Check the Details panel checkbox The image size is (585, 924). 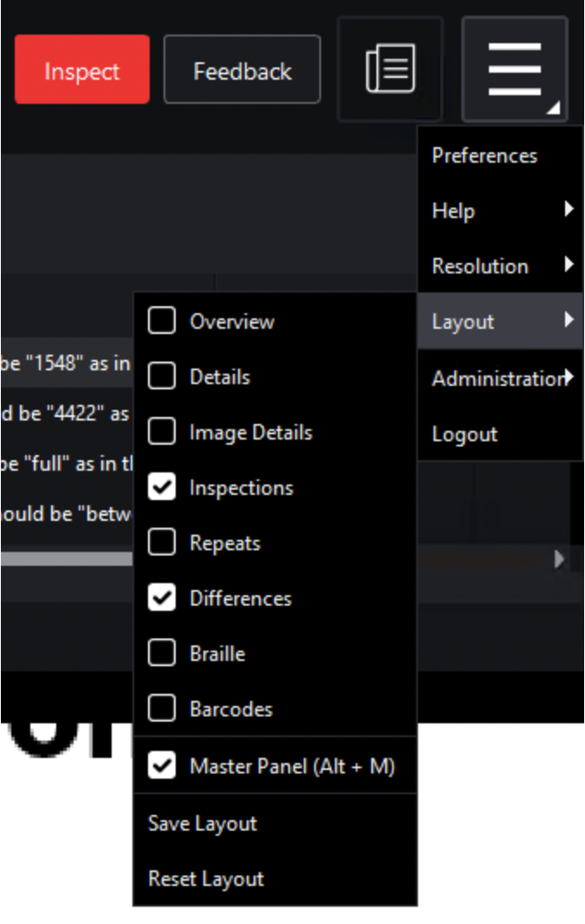162,376
